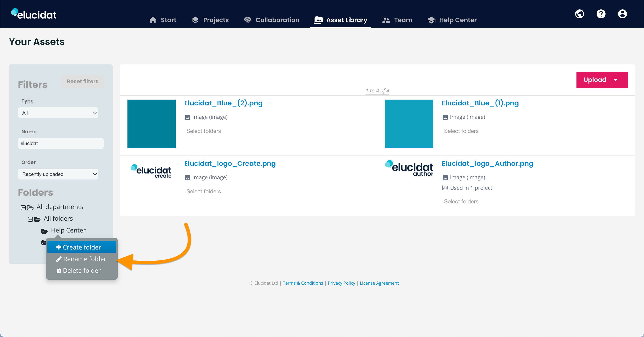
Task: Choose Rename folder from context menu
Action: (82, 259)
